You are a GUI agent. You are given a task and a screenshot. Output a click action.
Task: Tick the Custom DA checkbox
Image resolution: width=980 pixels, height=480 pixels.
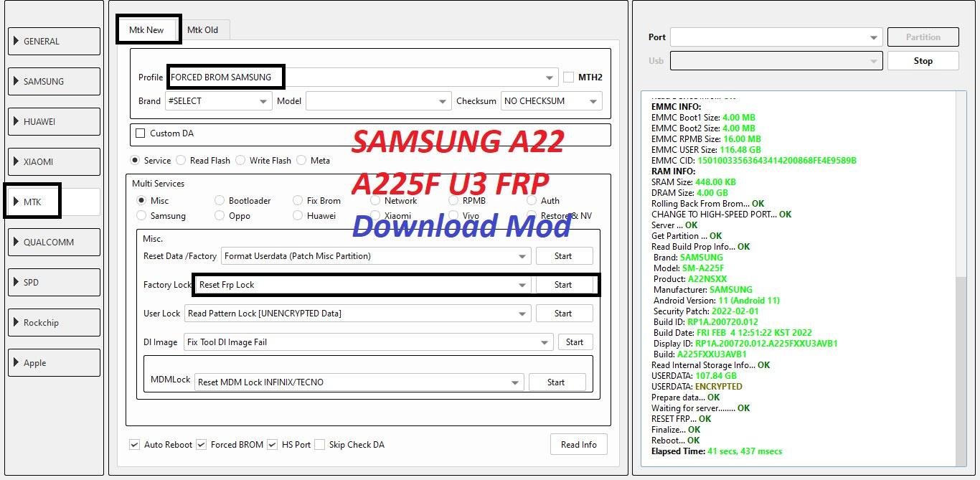click(x=141, y=133)
